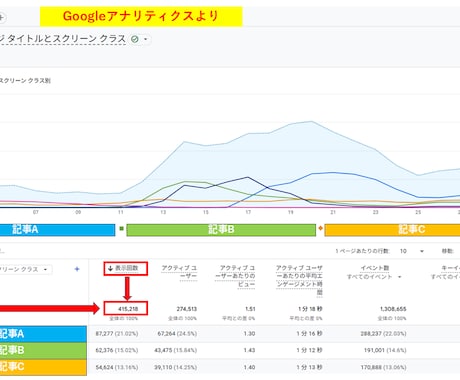Select the total active users value 274,513

[x=186, y=309]
